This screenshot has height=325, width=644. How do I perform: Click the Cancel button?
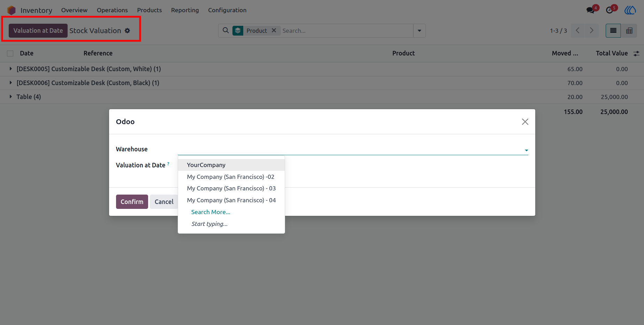tap(164, 202)
